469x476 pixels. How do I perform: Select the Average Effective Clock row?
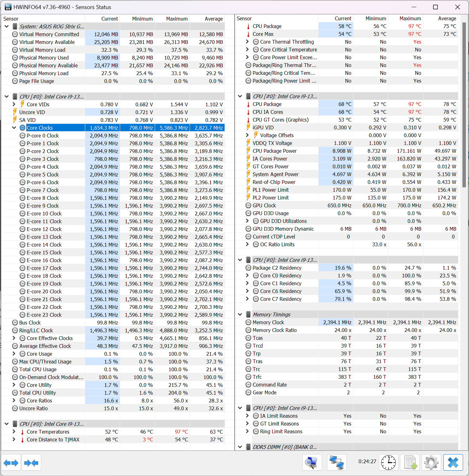[x=113, y=346]
